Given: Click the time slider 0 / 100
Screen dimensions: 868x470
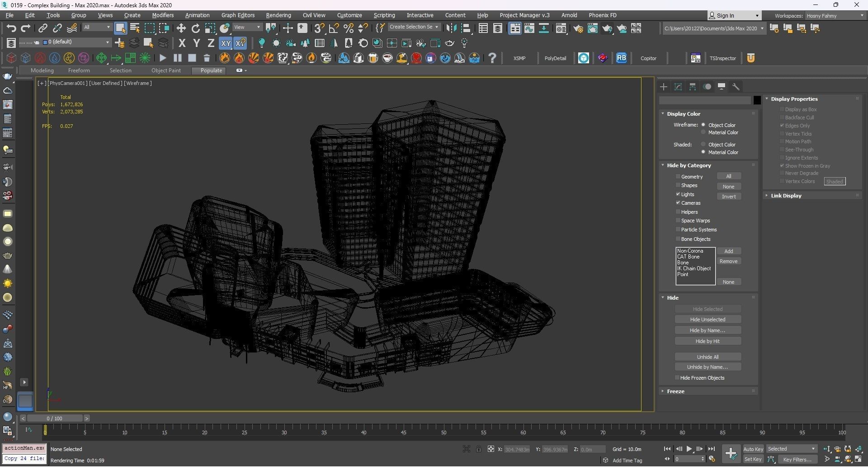Looking at the screenshot, I should (54, 418).
